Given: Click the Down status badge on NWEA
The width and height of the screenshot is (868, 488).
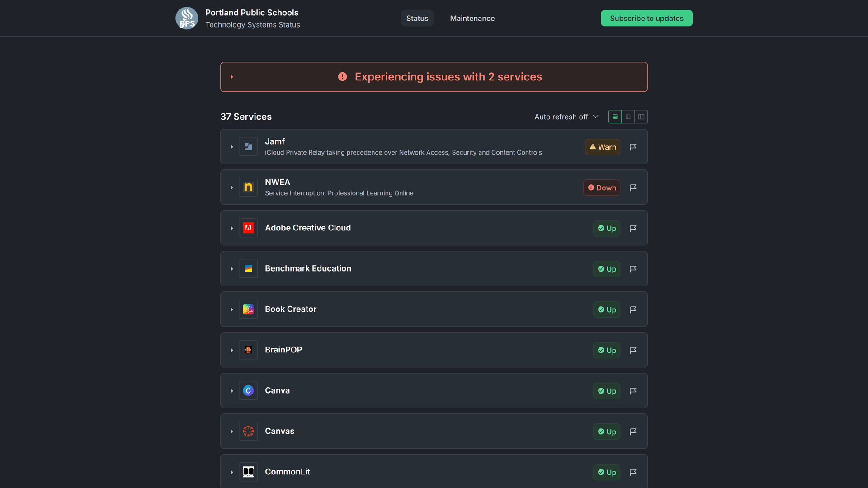Looking at the screenshot, I should pos(602,188).
